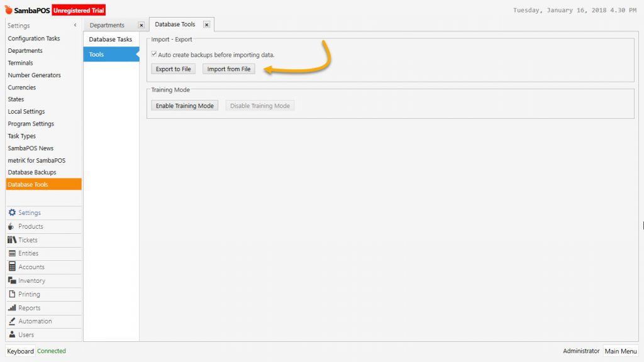644x362 pixels.
Task: Click the Accounts calculator icon
Action: click(x=13, y=266)
